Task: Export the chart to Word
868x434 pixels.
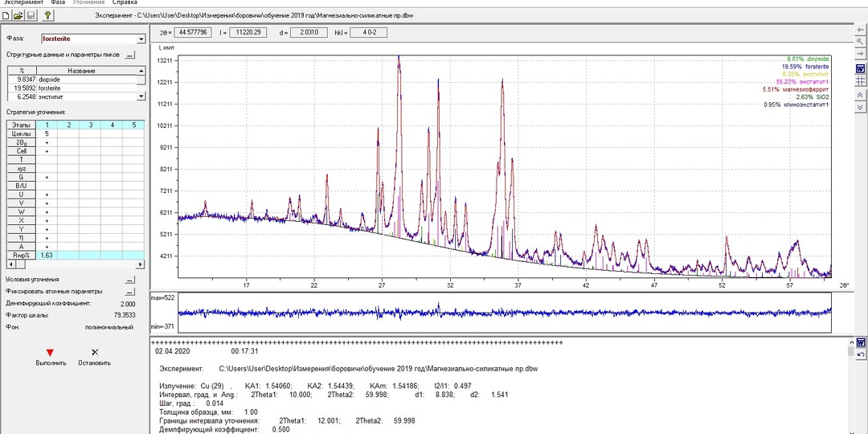Action: pos(860,68)
